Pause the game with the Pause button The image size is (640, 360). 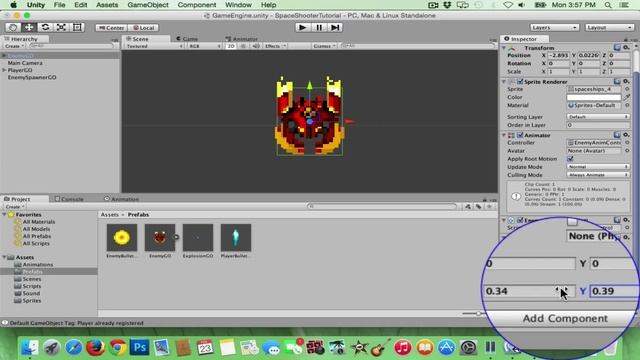319,27
